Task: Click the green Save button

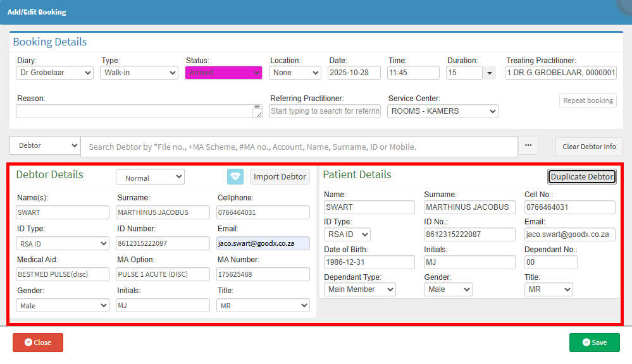Action: (x=594, y=343)
